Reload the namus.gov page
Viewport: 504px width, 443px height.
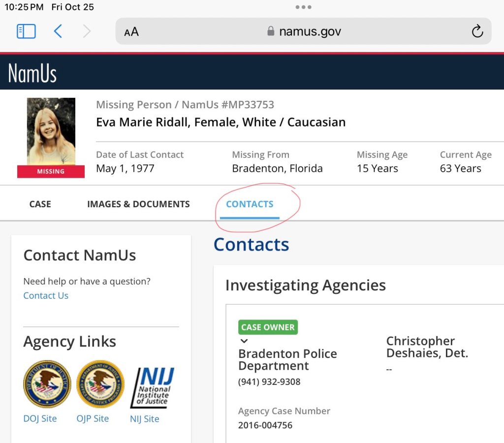(x=477, y=32)
